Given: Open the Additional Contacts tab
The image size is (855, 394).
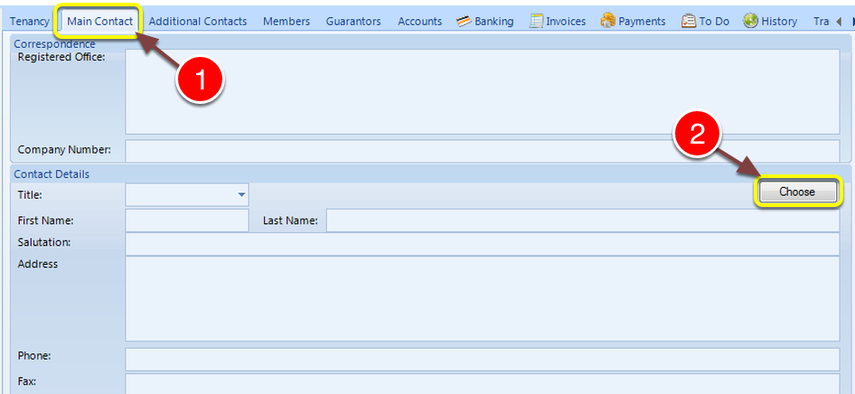Looking at the screenshot, I should tap(198, 21).
